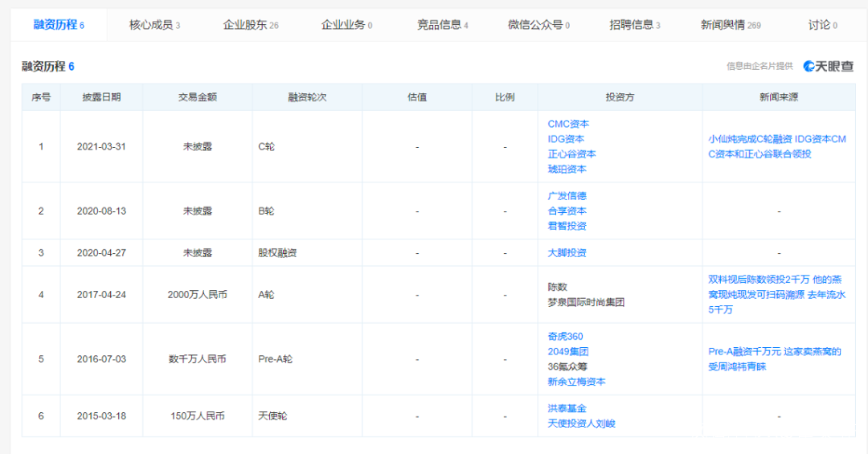Screen dimensions: 868x454
Task: Open investor link 2049集团
Action: pyautogui.click(x=568, y=352)
